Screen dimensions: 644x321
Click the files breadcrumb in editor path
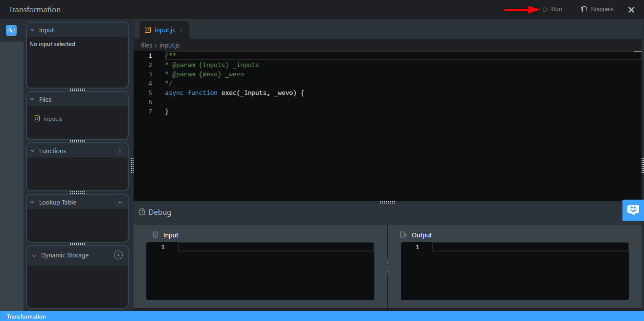click(146, 45)
